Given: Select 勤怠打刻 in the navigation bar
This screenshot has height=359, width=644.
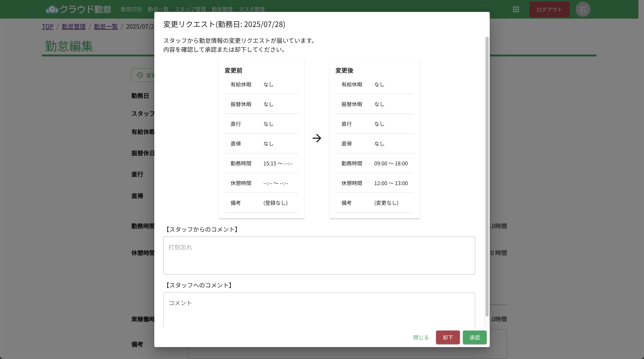Looking at the screenshot, I should (x=131, y=9).
